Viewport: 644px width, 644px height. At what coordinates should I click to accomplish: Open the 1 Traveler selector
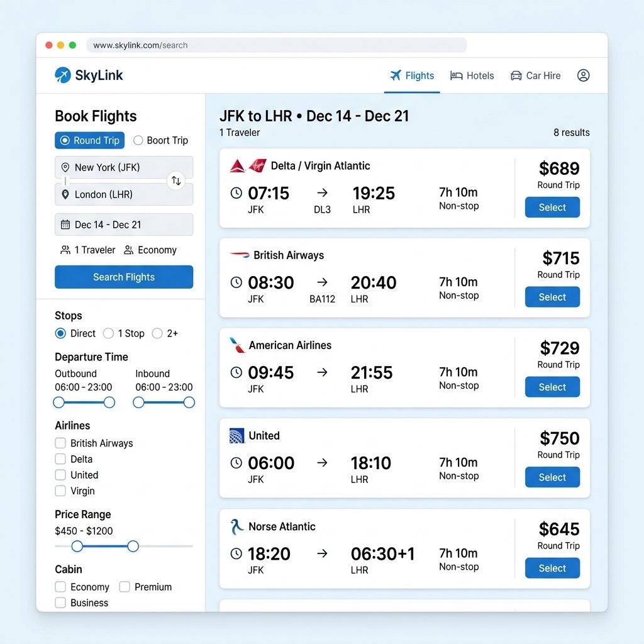pyautogui.click(x=88, y=250)
